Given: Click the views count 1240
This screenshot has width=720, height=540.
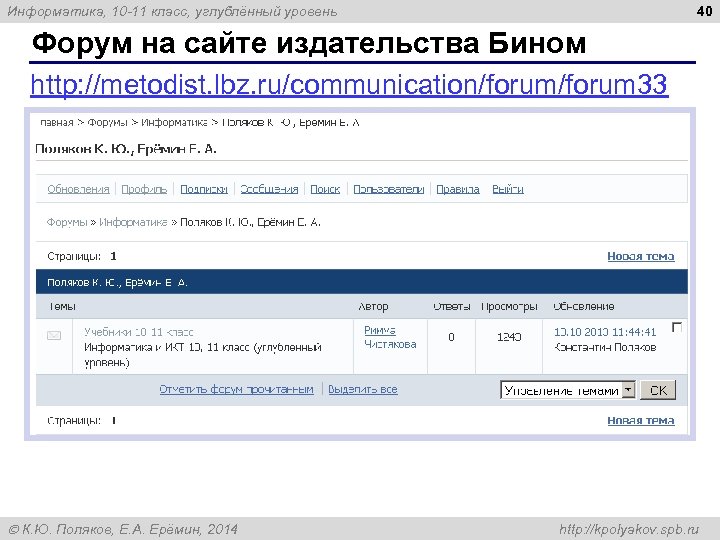Looking at the screenshot, I should [x=509, y=337].
